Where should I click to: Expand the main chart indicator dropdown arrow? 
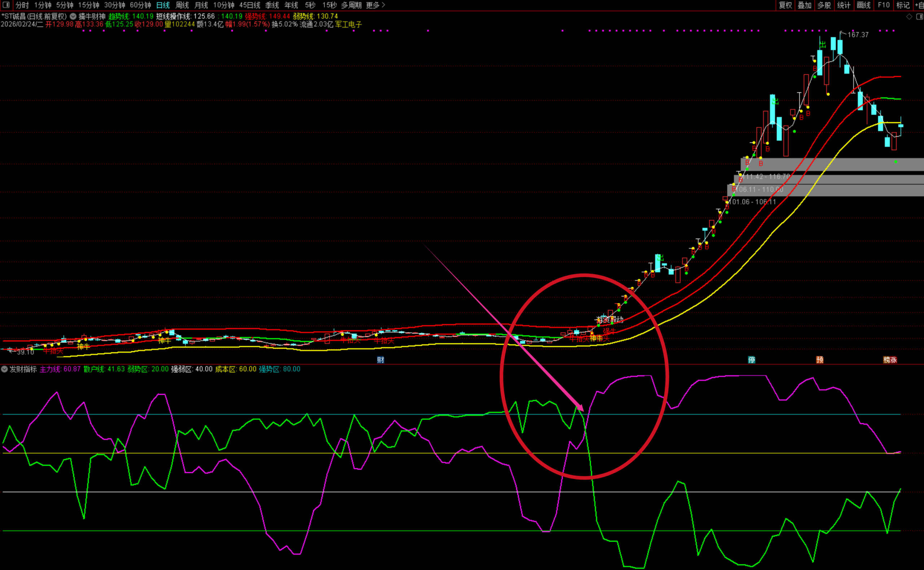73,16
